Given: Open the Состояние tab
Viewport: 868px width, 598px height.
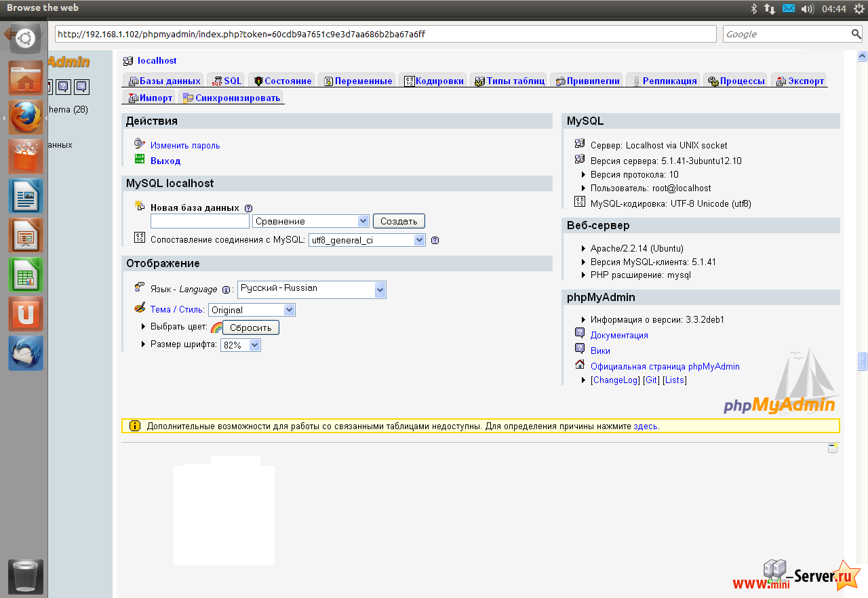Looking at the screenshot, I should pos(282,81).
